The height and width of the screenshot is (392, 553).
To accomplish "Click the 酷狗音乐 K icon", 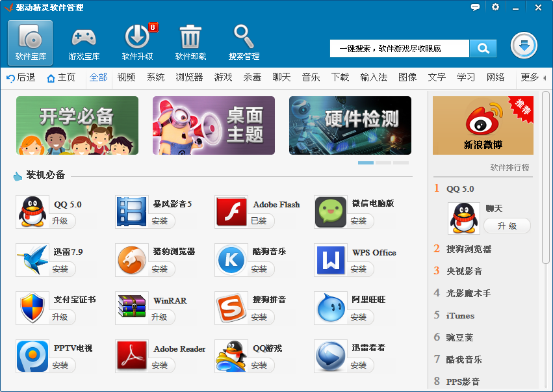I will 231,260.
